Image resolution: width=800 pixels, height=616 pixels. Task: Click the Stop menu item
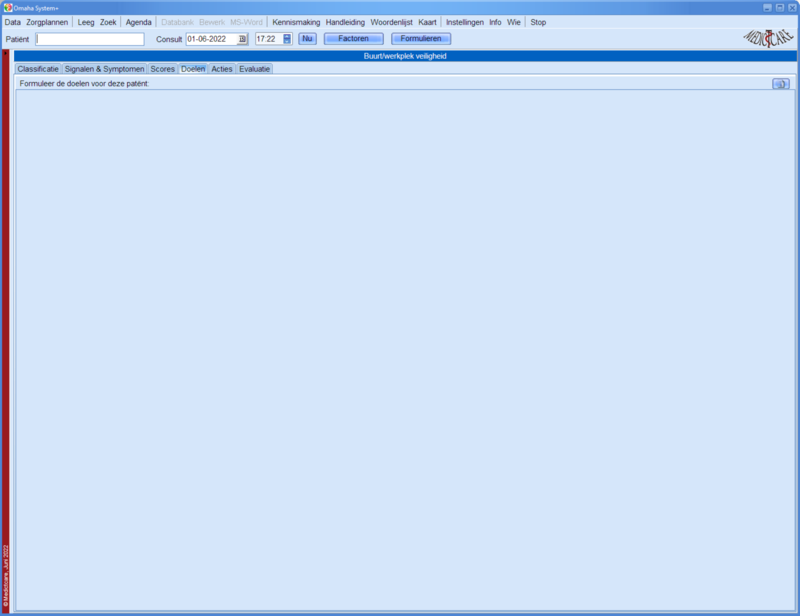tap(538, 22)
